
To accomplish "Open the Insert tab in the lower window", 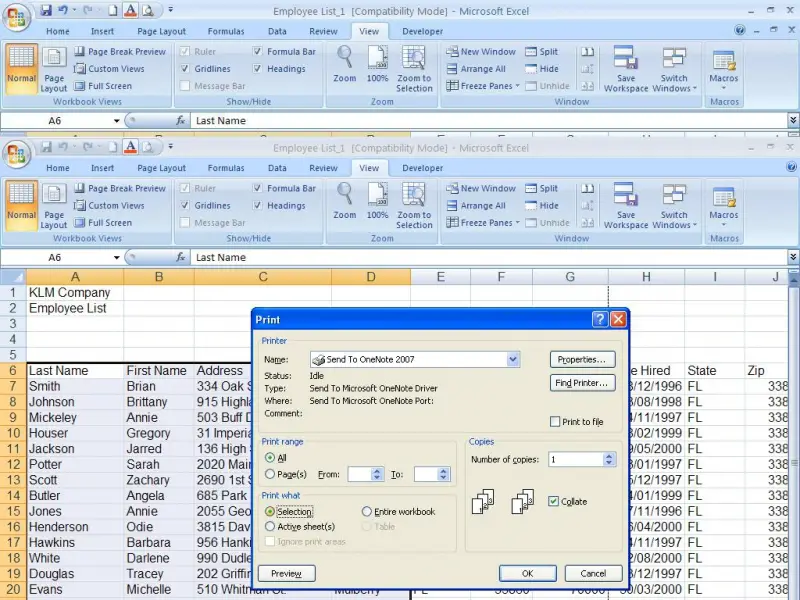I will tap(102, 168).
